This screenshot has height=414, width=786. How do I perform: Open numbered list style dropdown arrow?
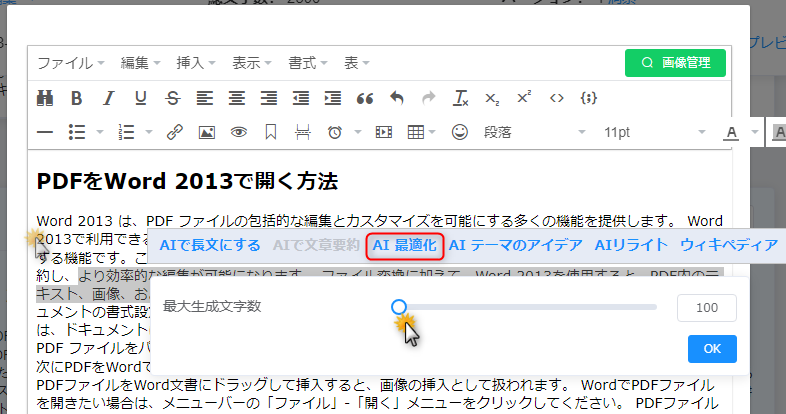pos(149,132)
